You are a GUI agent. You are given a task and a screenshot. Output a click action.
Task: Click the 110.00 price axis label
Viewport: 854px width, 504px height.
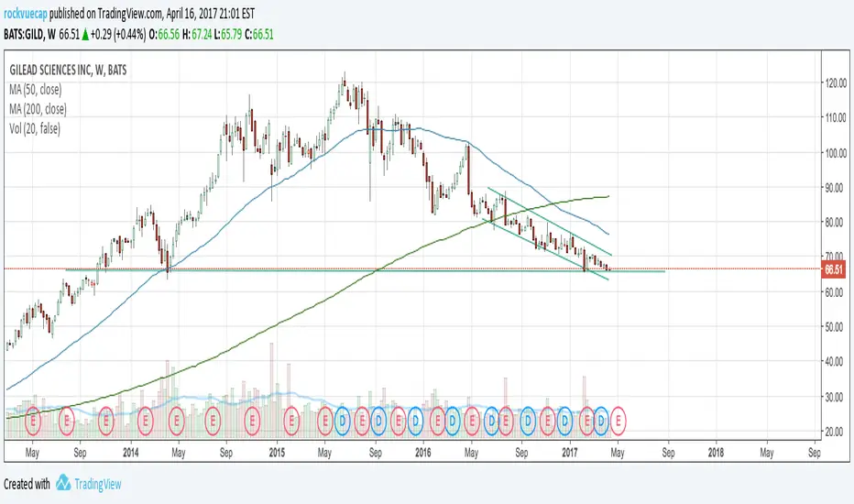pyautogui.click(x=836, y=117)
